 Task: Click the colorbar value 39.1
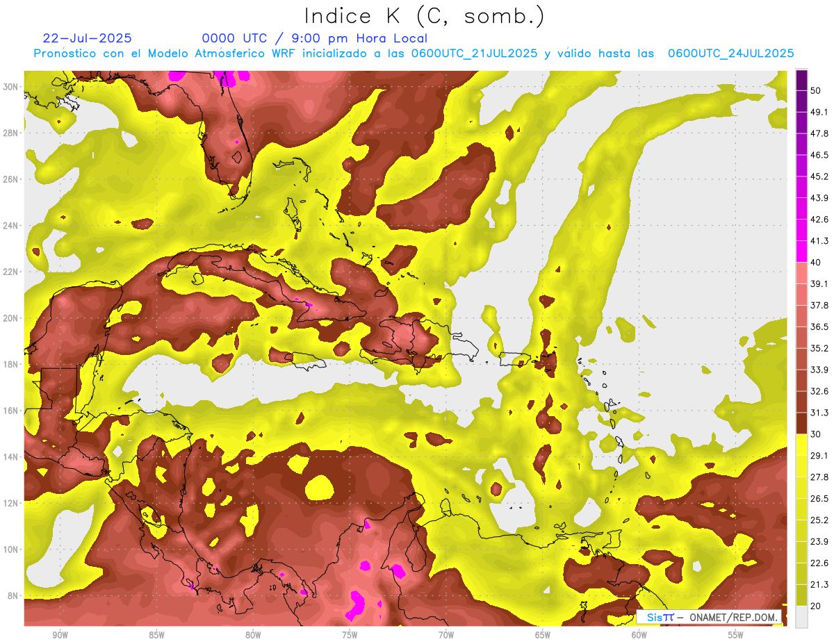click(x=820, y=284)
